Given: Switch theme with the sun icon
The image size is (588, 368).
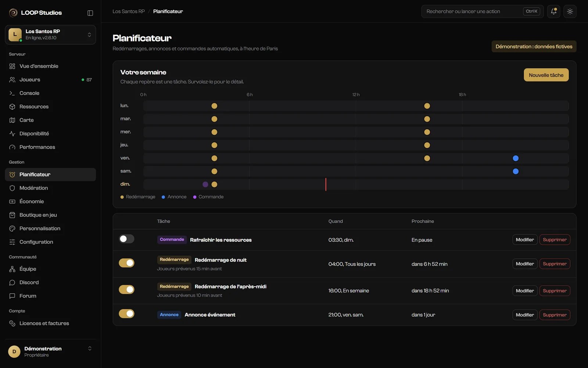Looking at the screenshot, I should (570, 11).
